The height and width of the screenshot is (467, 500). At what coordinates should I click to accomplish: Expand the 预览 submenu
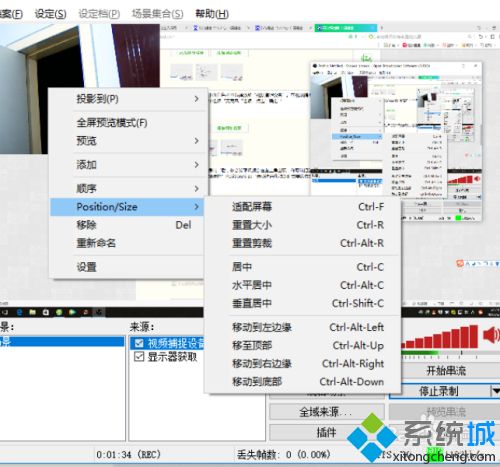[x=127, y=141]
